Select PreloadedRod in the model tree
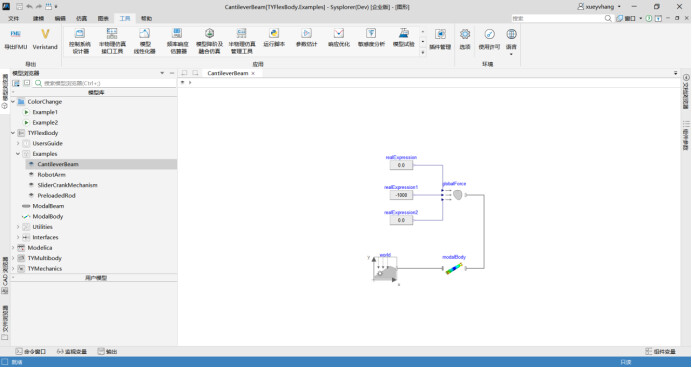This screenshot has height=368, width=692. 56,195
